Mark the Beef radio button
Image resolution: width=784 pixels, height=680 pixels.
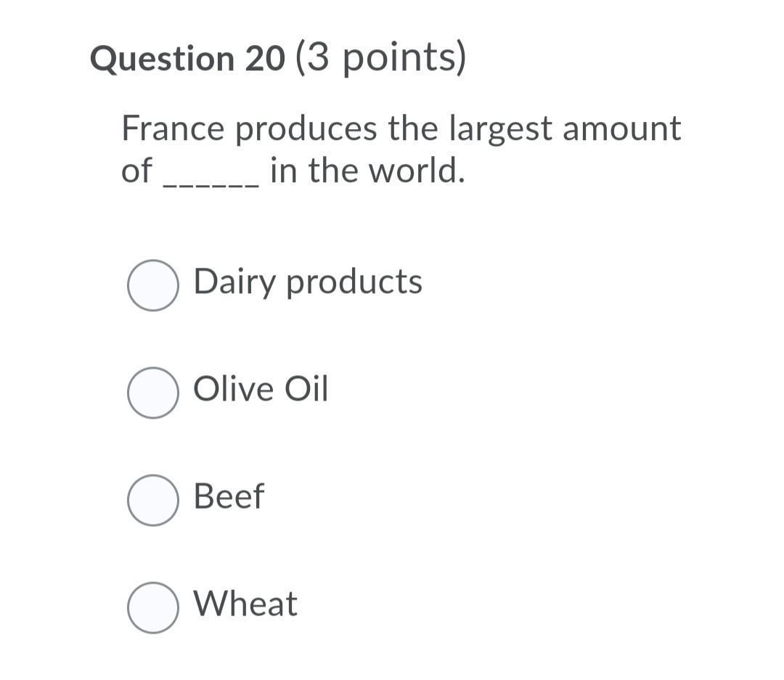tap(153, 500)
